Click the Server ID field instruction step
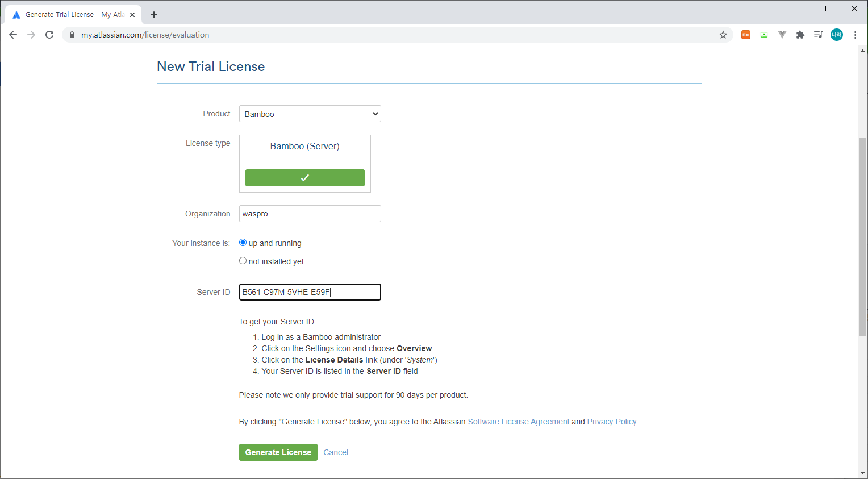 pos(340,371)
